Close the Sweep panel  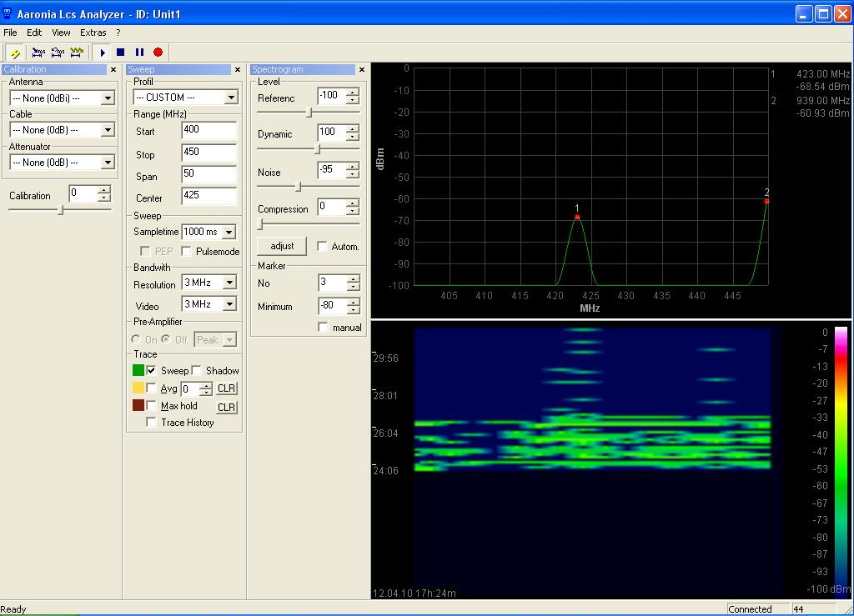pyautogui.click(x=238, y=70)
